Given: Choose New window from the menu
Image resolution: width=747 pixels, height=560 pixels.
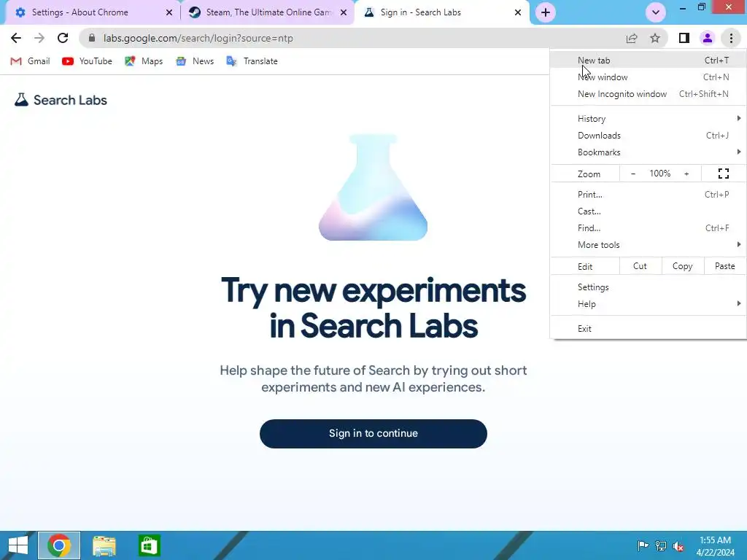Looking at the screenshot, I should pos(648,77).
